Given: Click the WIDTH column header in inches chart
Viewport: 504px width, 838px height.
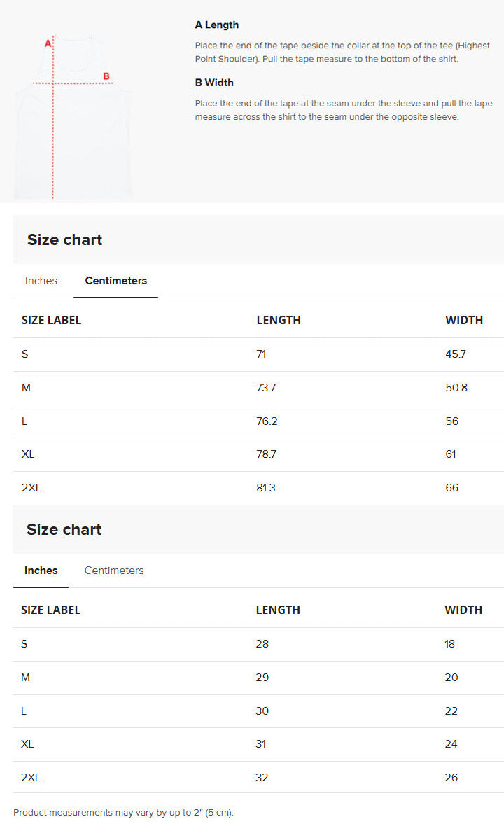Looking at the screenshot, I should (x=463, y=610).
